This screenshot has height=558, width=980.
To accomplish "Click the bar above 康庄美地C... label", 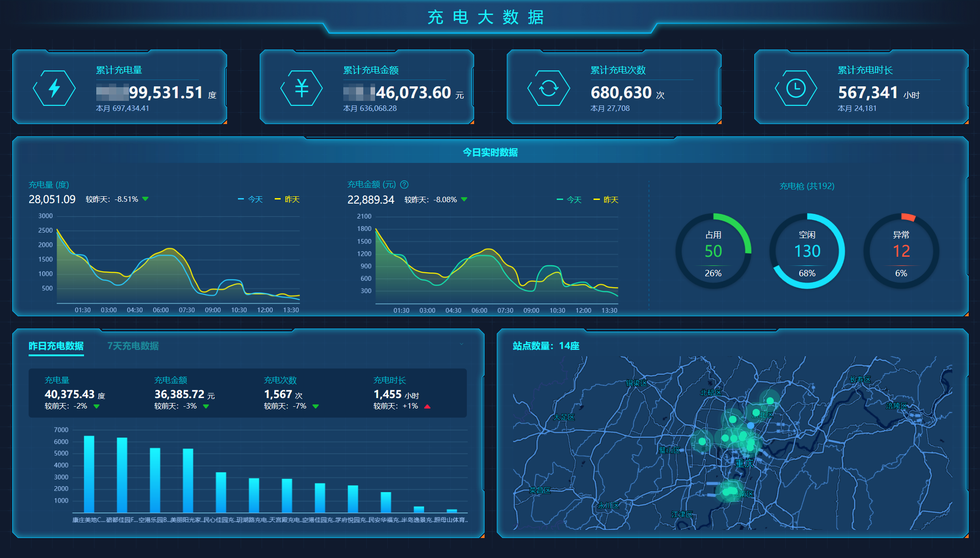I will [89, 474].
